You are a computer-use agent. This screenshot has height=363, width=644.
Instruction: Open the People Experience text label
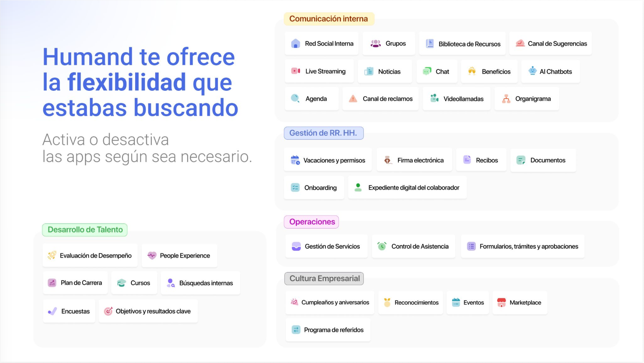[x=185, y=256]
